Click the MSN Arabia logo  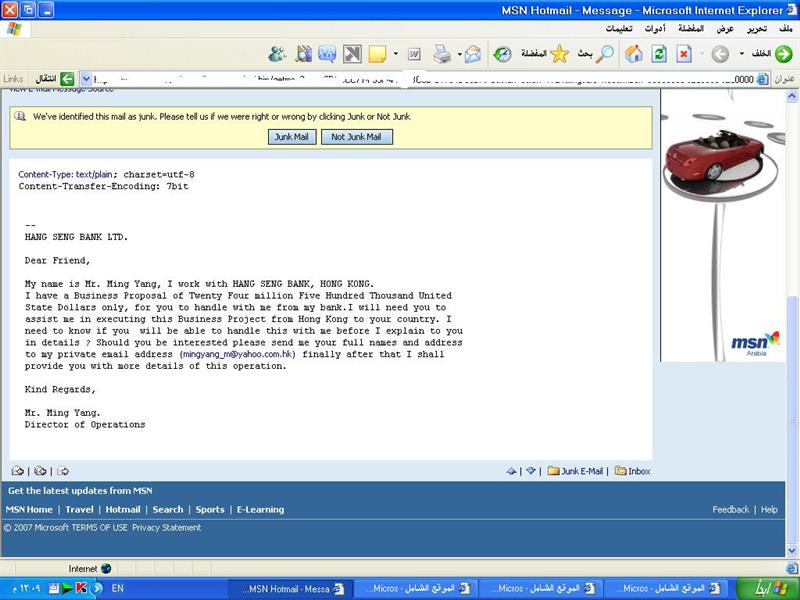tap(756, 344)
